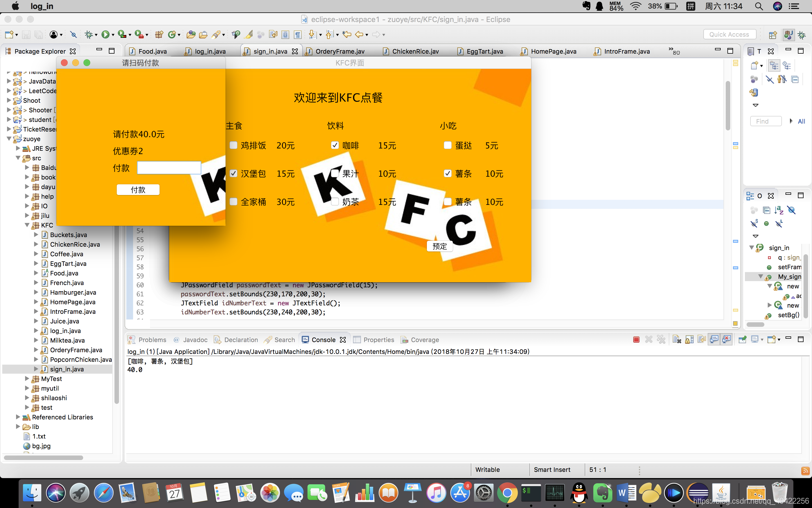This screenshot has width=812, height=508.
Task: Uncheck the 咖啡 checkbox
Action: (335, 145)
